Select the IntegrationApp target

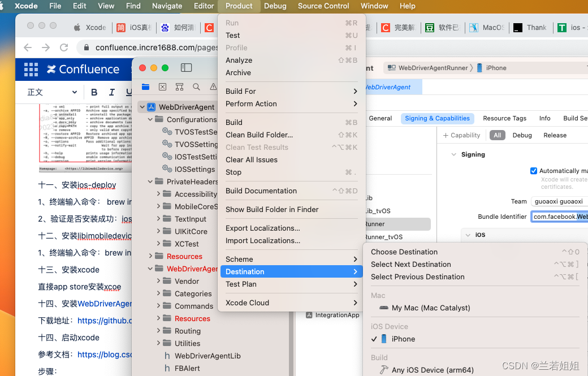pyautogui.click(x=332, y=315)
